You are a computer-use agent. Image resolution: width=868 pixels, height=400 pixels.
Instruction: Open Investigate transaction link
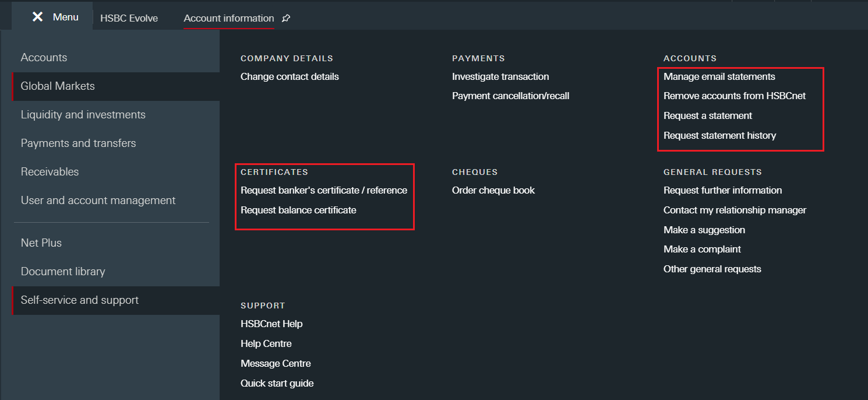[500, 76]
